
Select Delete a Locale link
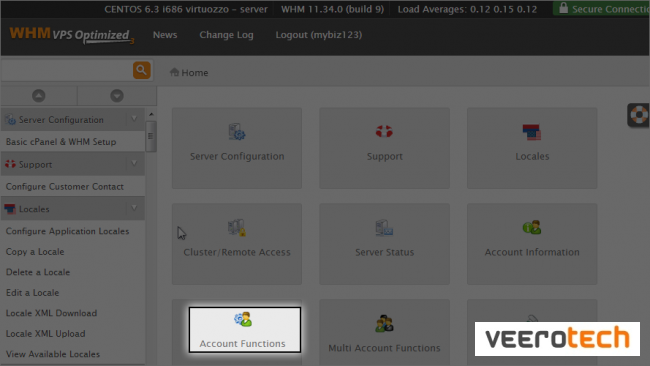click(x=38, y=272)
